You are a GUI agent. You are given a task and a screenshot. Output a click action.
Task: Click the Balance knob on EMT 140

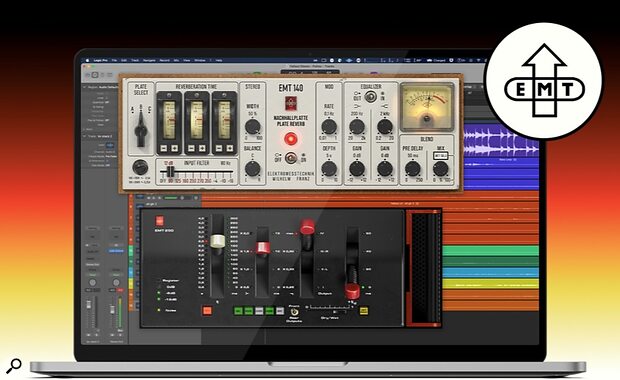tap(252, 169)
